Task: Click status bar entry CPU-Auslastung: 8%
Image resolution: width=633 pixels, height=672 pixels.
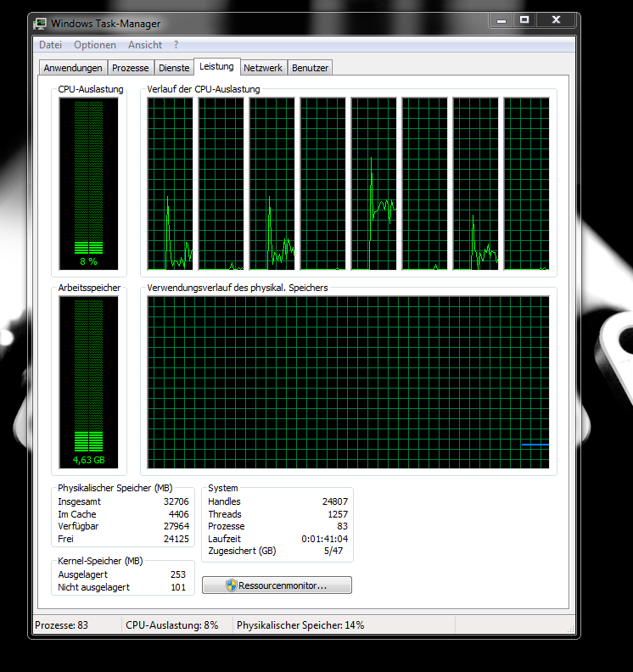Action: (172, 625)
